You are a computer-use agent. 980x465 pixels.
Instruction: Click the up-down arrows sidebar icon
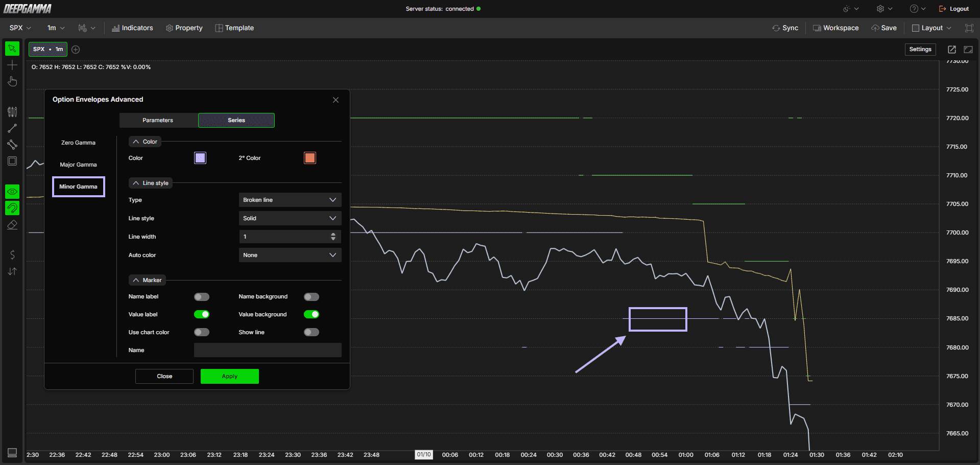point(12,271)
